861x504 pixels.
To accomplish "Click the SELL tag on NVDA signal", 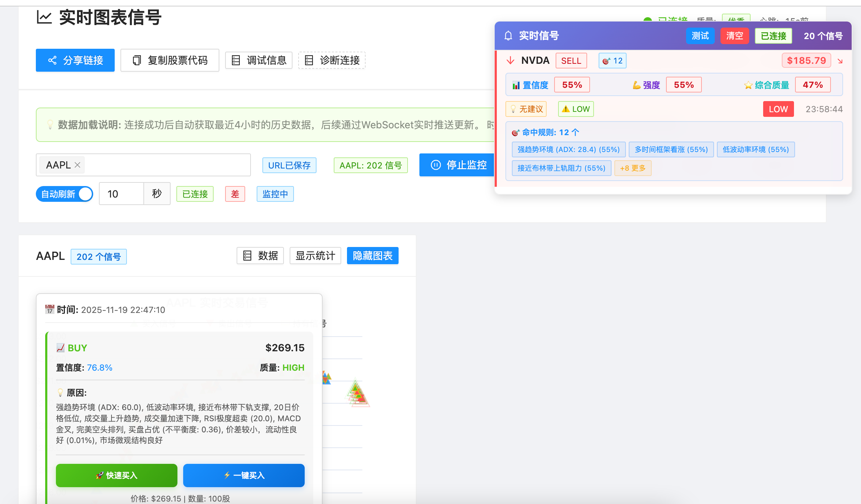I will 571,61.
